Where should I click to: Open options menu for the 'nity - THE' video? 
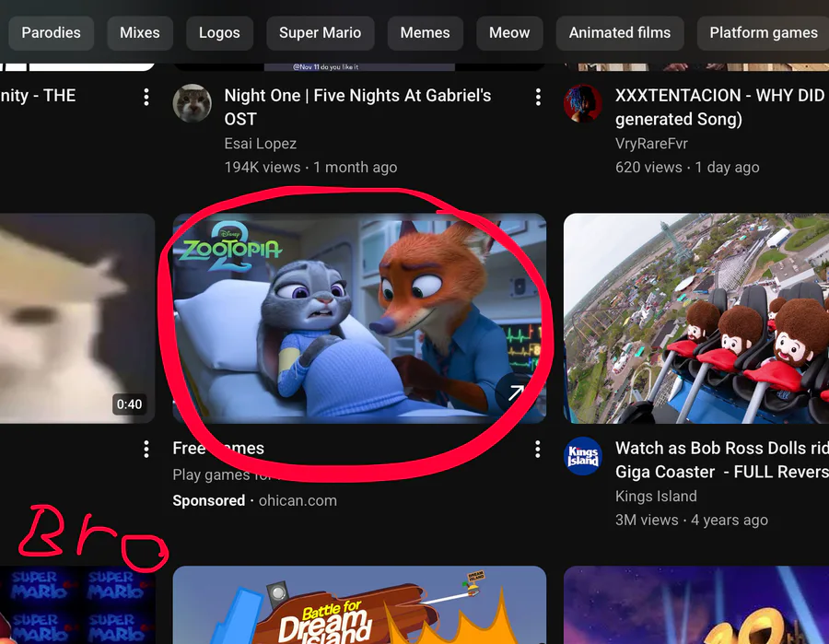pyautogui.click(x=146, y=97)
